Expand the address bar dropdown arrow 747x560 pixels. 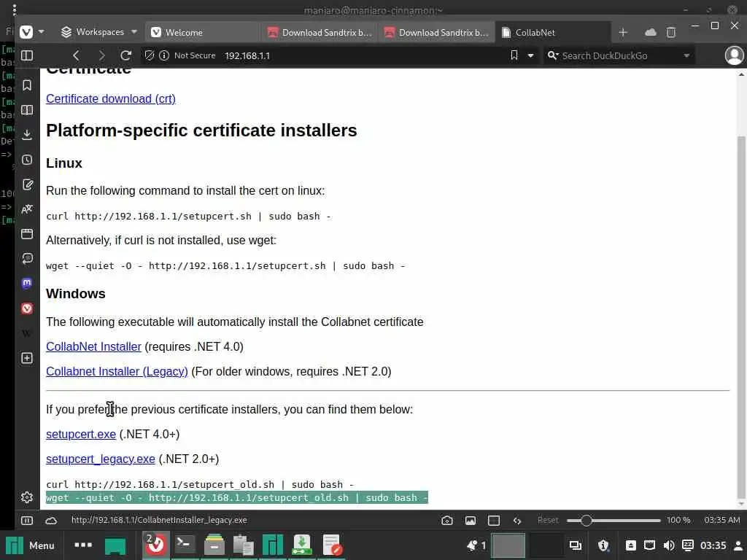[x=530, y=55]
